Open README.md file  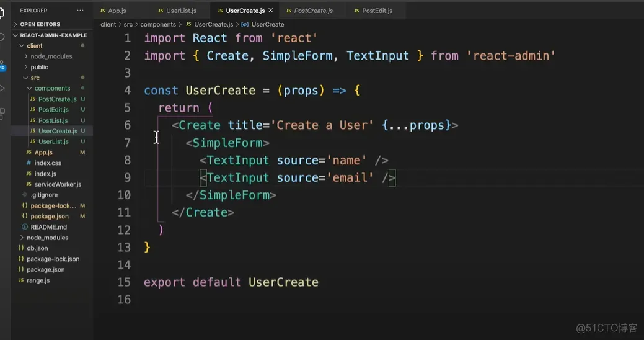point(48,227)
